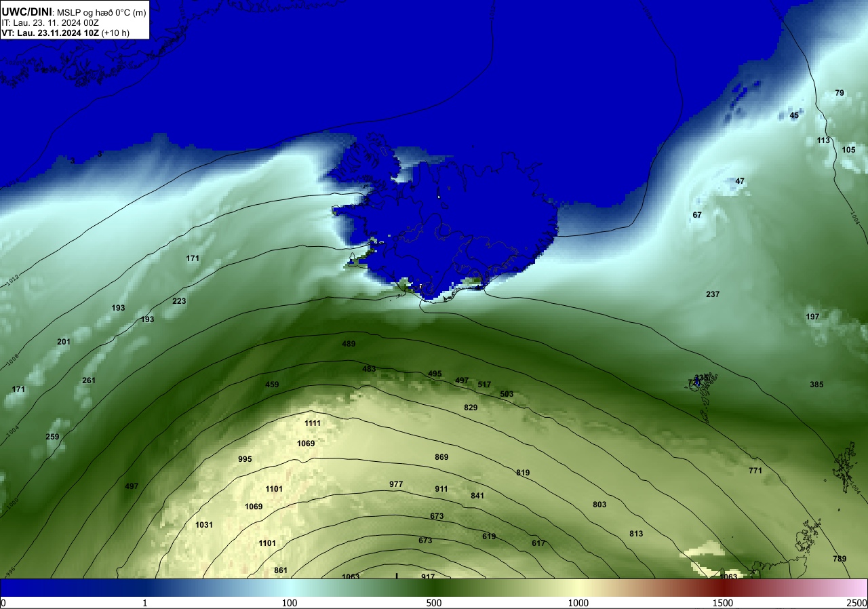The height and width of the screenshot is (609, 868).
Task: Click the 197 height value
Action: click(812, 317)
